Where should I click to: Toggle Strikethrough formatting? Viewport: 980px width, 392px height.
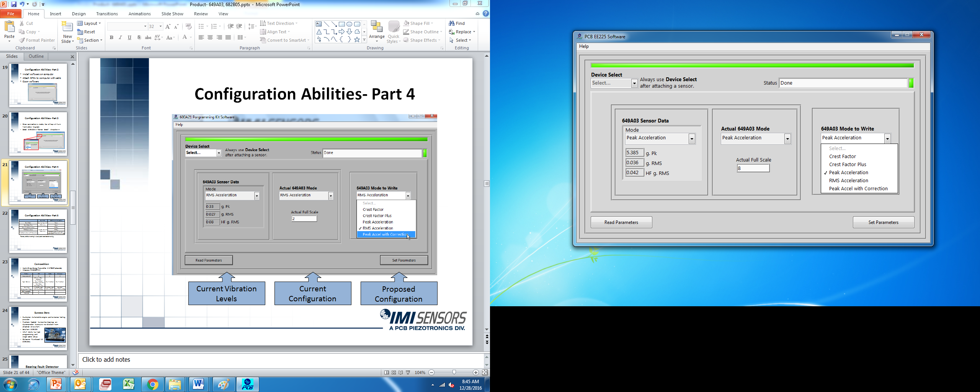click(148, 38)
